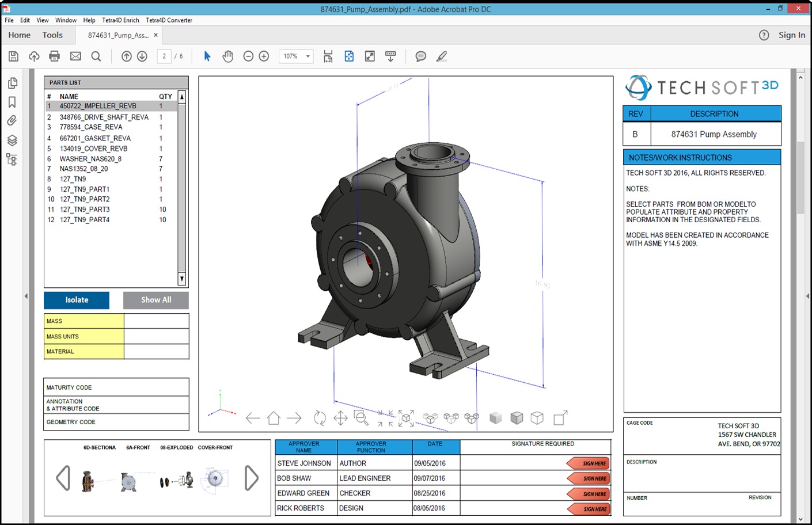Viewport: 812px width, 525px height.
Task: Close the 874631_Pump_Ass document tab
Action: tap(155, 35)
